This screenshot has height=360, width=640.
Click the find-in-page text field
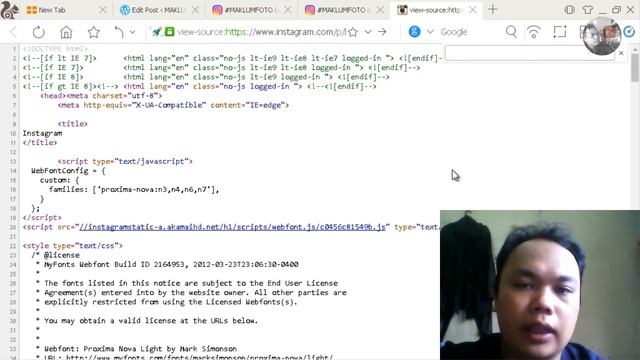(529, 53)
